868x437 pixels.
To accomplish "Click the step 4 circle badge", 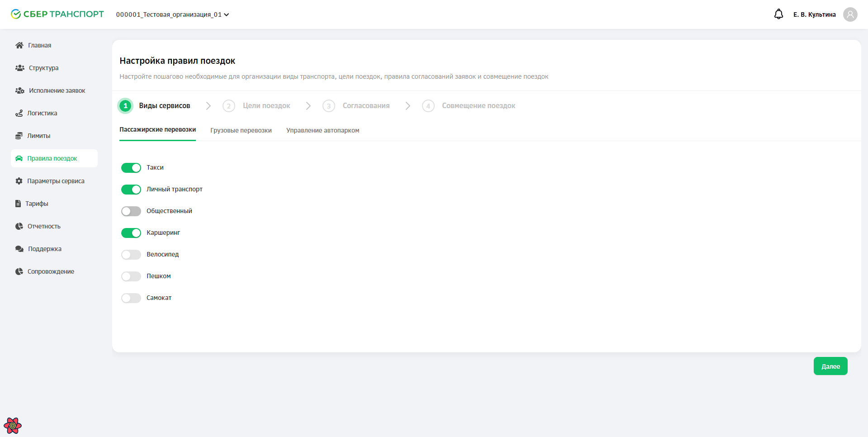I will tap(428, 106).
